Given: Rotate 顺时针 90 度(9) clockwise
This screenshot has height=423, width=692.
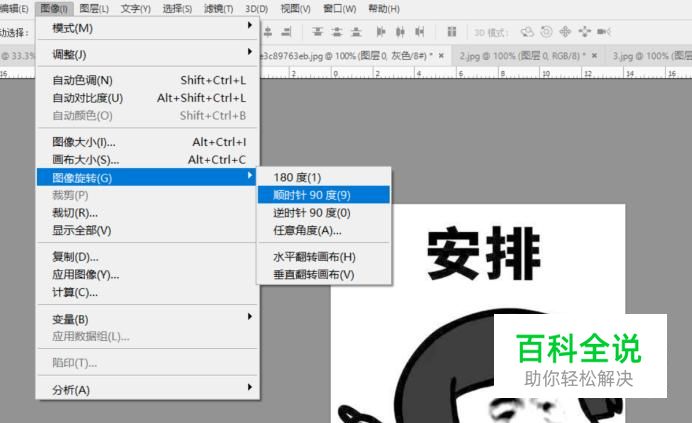Looking at the screenshot, I should pyautogui.click(x=324, y=195).
